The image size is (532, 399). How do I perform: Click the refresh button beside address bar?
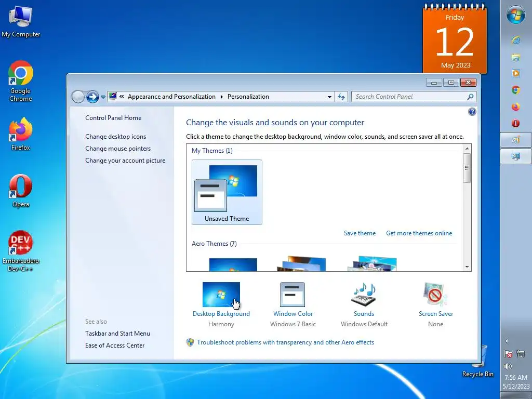coord(341,97)
